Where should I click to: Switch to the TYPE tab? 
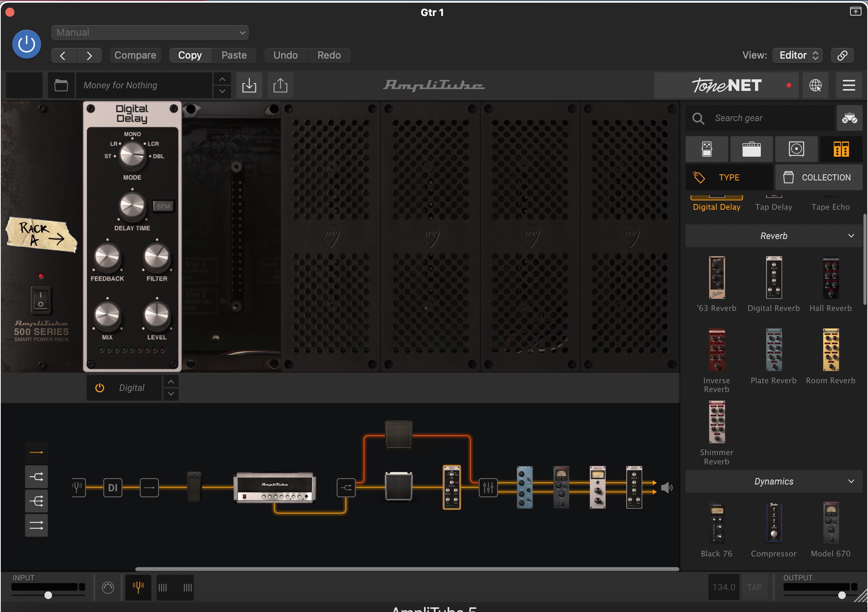click(729, 177)
